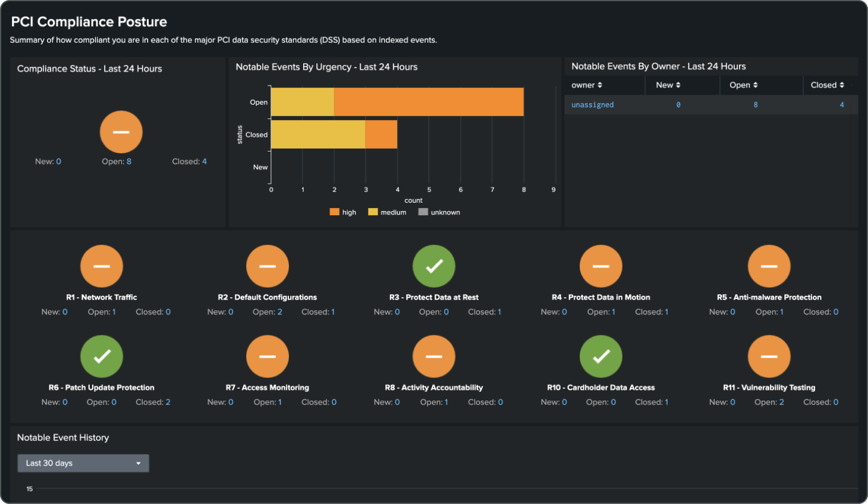Click R6 - Patch Update Protection label
The image size is (868, 504).
(x=102, y=388)
